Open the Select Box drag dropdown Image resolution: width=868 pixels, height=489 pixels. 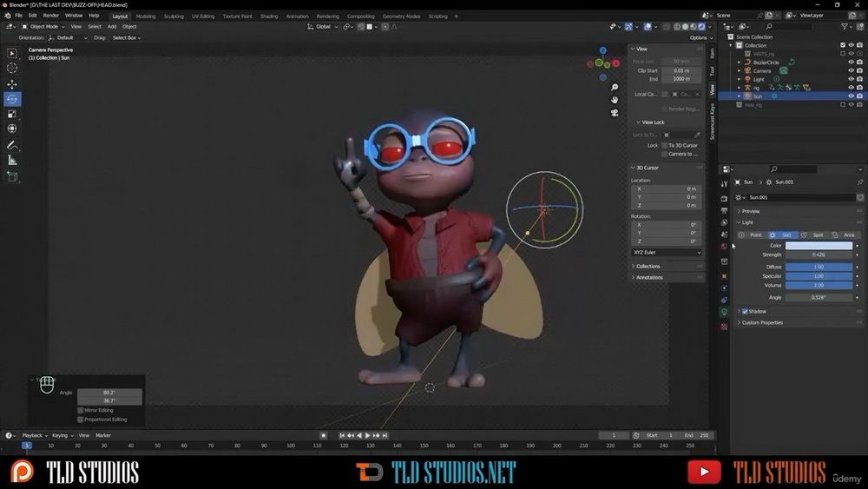click(x=127, y=37)
